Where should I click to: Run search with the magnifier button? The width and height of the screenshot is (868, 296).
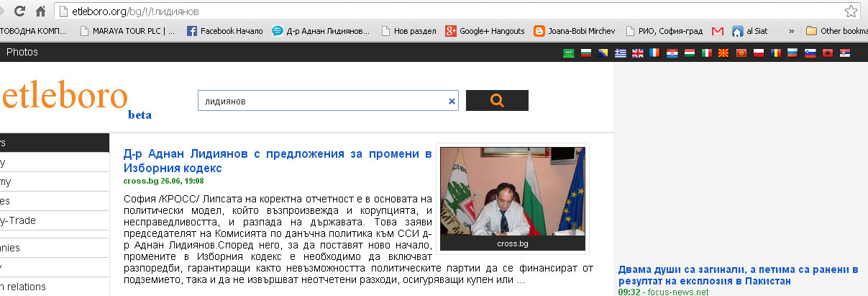497,101
